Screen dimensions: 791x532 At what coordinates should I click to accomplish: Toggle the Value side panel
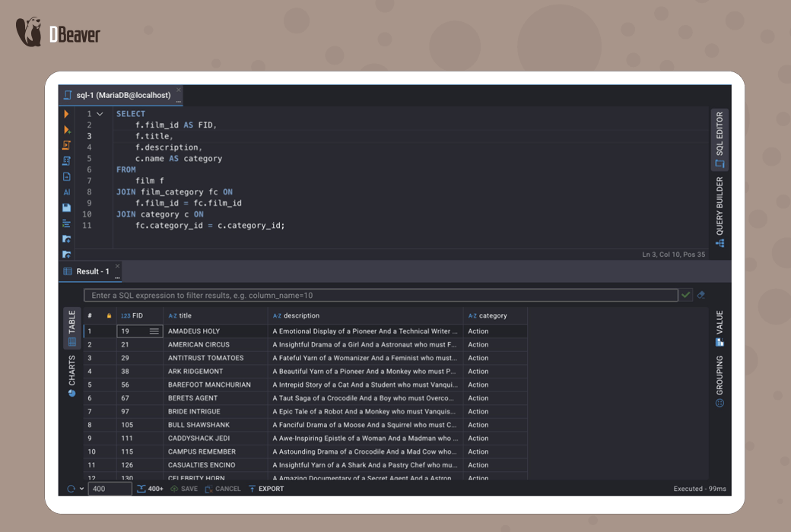click(720, 328)
